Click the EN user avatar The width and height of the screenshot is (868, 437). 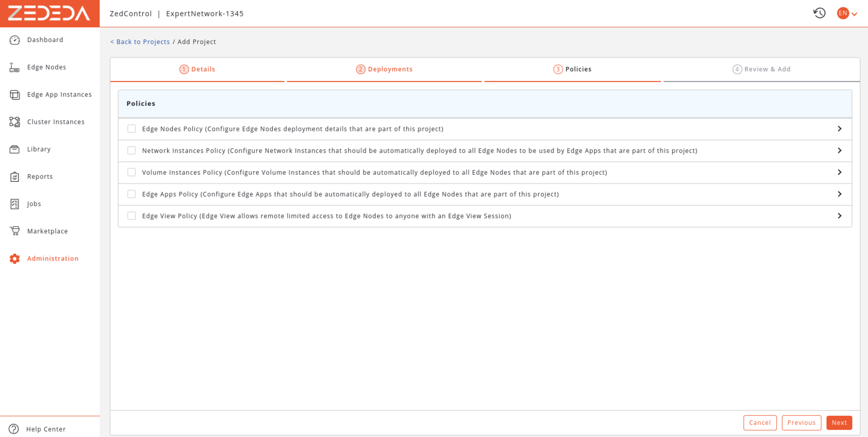pos(843,13)
